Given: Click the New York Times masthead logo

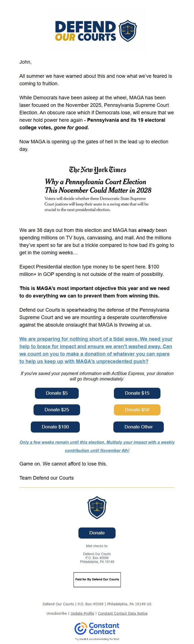Looking at the screenshot, I should pyautogui.click(x=98, y=170).
